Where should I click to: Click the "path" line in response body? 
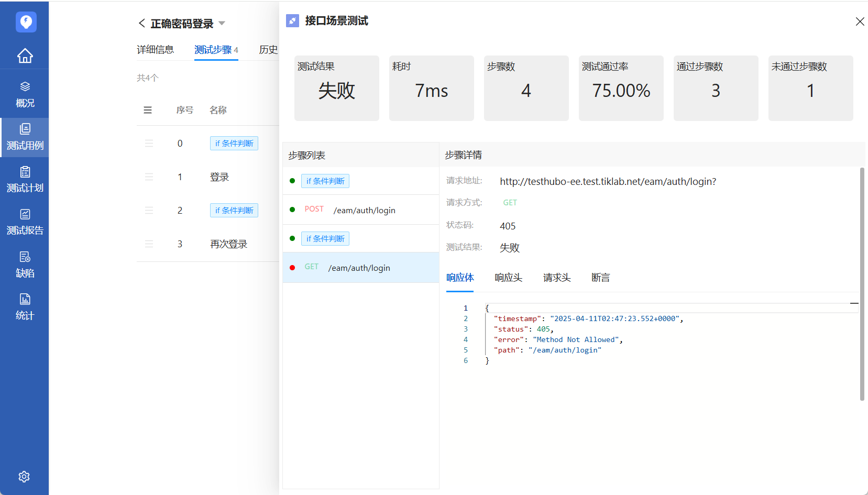coord(547,350)
